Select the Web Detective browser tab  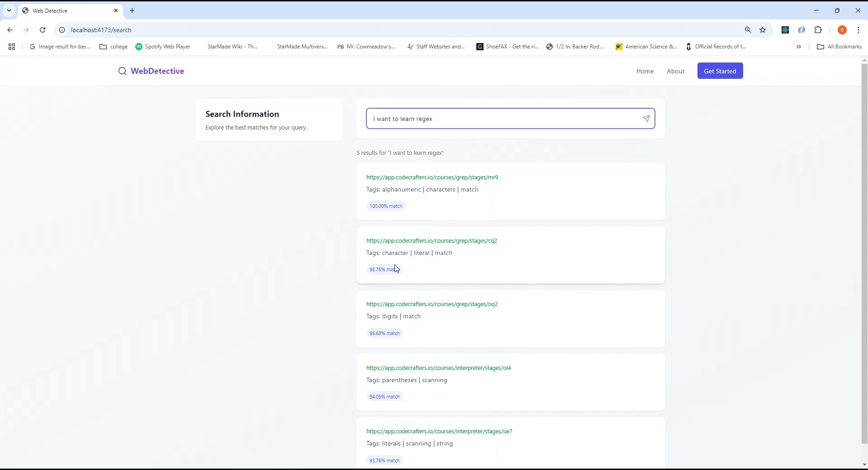pos(70,10)
